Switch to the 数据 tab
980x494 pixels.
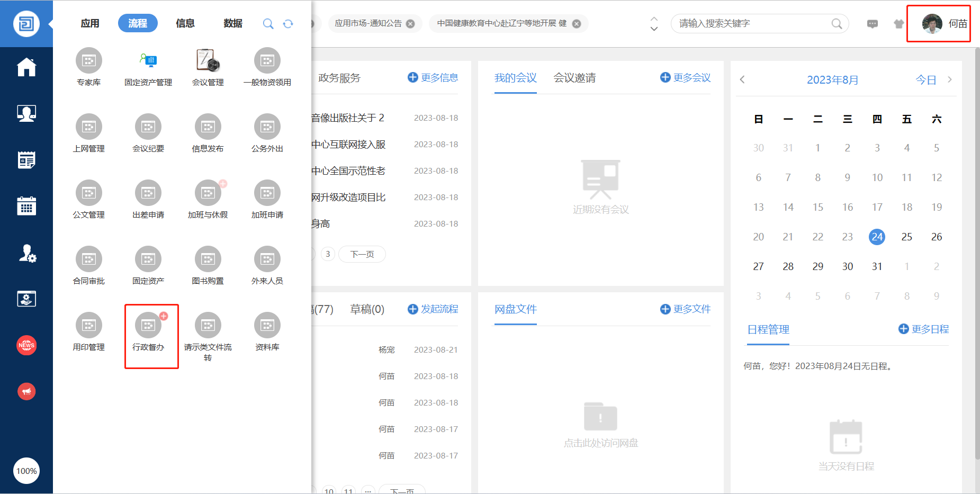(x=233, y=23)
